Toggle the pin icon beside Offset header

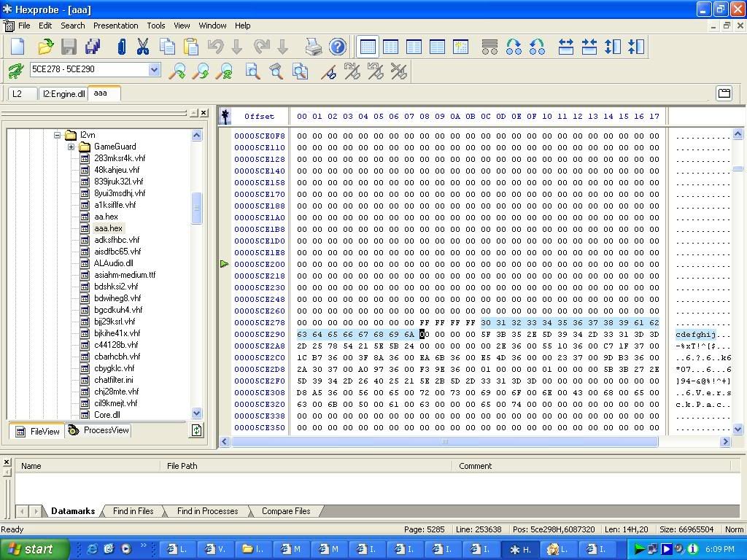225,116
